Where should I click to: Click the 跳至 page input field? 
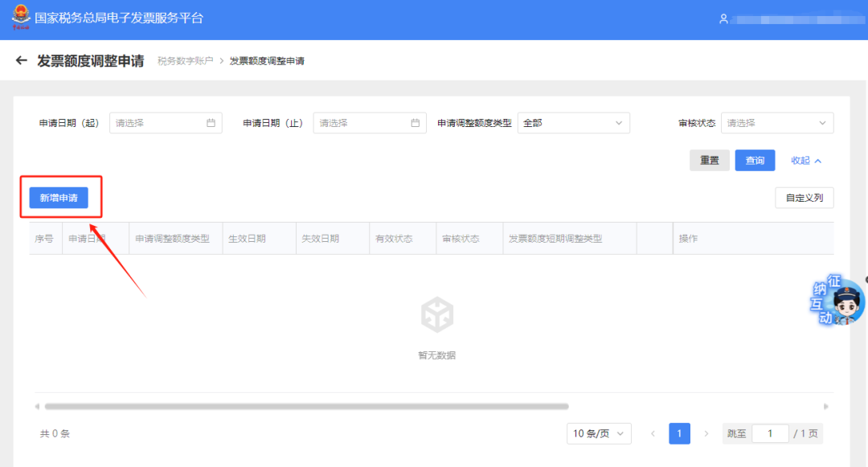(770, 433)
